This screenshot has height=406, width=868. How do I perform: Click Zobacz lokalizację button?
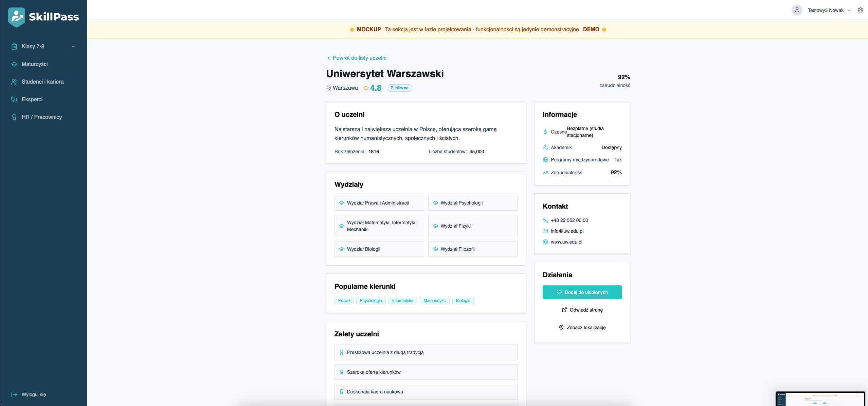point(582,328)
